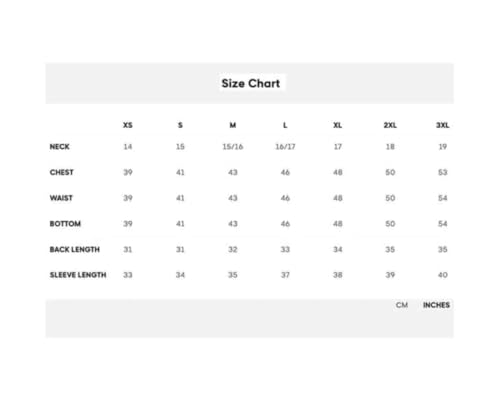
Task: Click the Size Chart title
Action: click(x=251, y=83)
